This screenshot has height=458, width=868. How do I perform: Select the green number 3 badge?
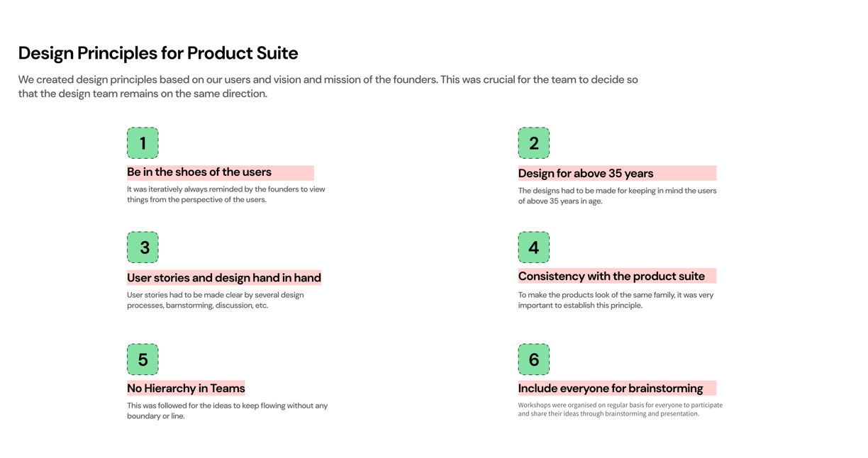143,247
